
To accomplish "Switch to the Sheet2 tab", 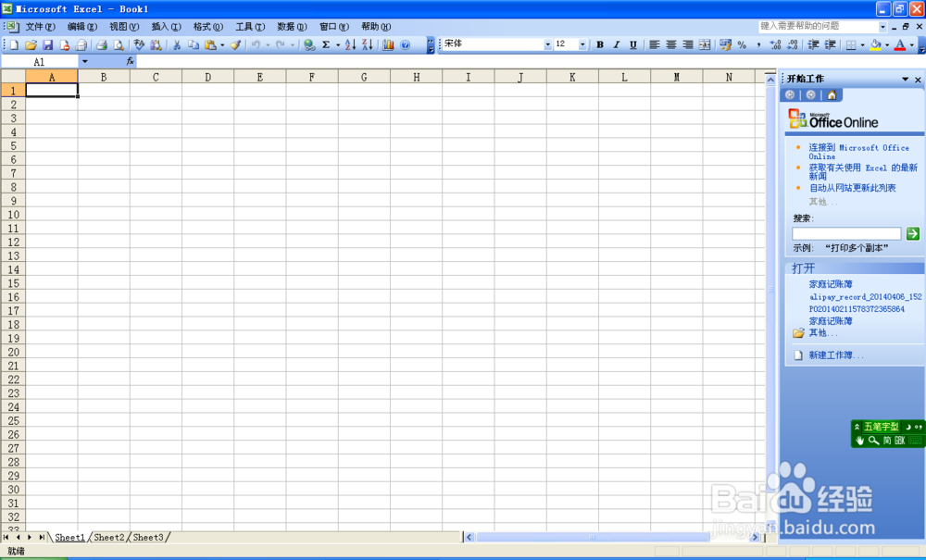I will coord(109,538).
